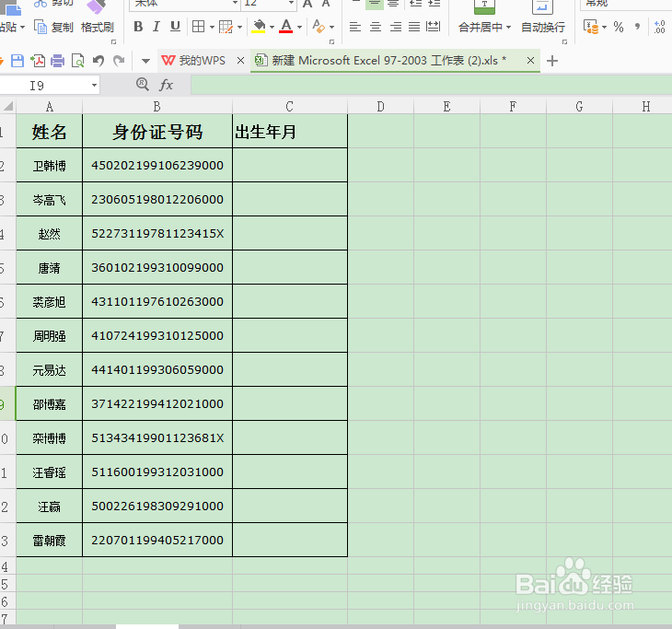Image resolution: width=672 pixels, height=629 pixels.
Task: Click the insert function fx icon
Action: [166, 85]
